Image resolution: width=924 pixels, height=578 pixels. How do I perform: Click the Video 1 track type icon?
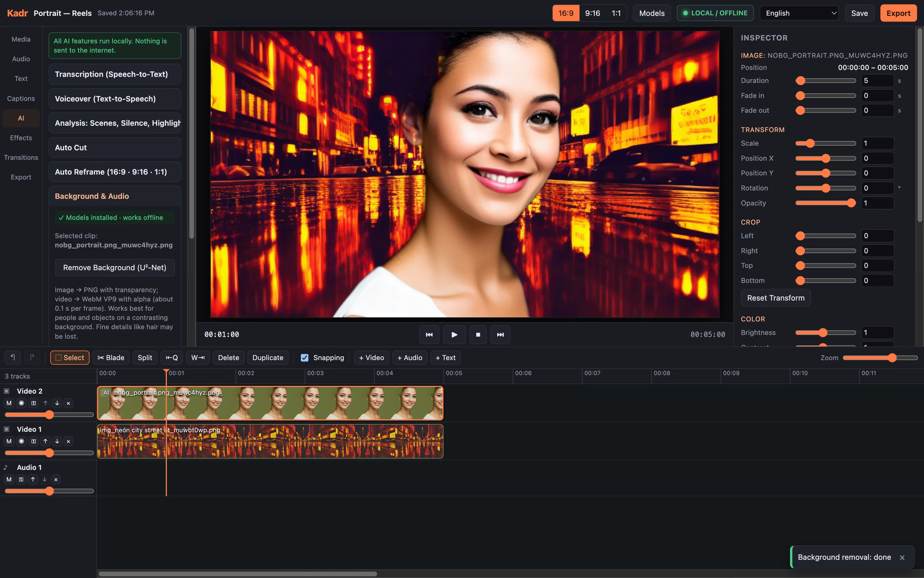click(x=6, y=429)
